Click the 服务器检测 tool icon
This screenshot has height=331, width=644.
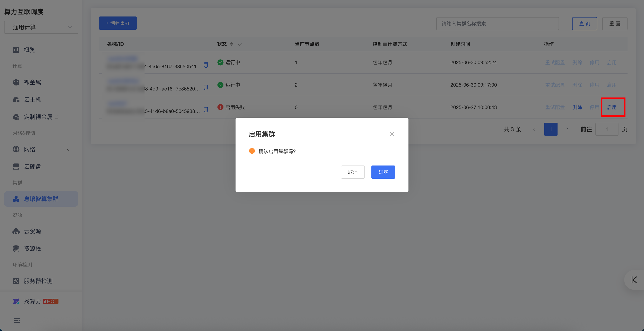pyautogui.click(x=16, y=281)
